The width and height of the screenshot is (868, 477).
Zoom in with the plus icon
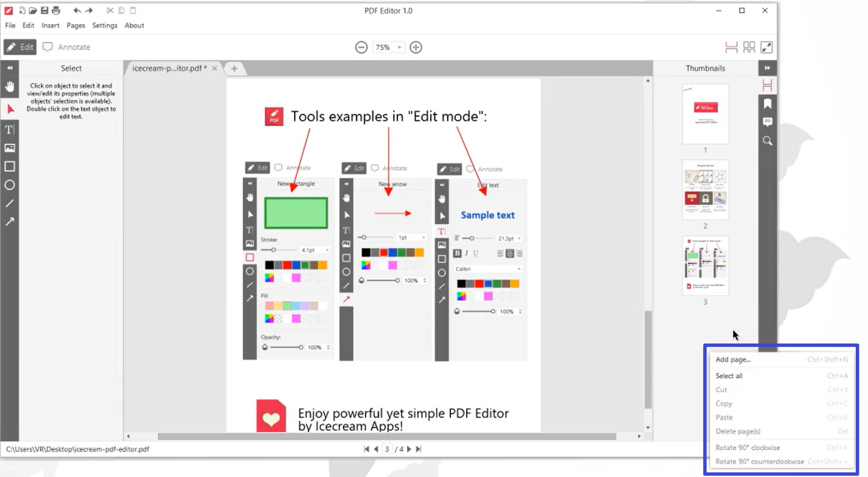click(416, 47)
